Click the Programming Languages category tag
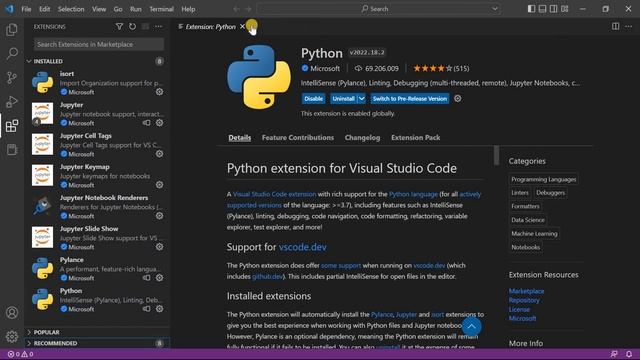640x360 pixels. coord(544,179)
